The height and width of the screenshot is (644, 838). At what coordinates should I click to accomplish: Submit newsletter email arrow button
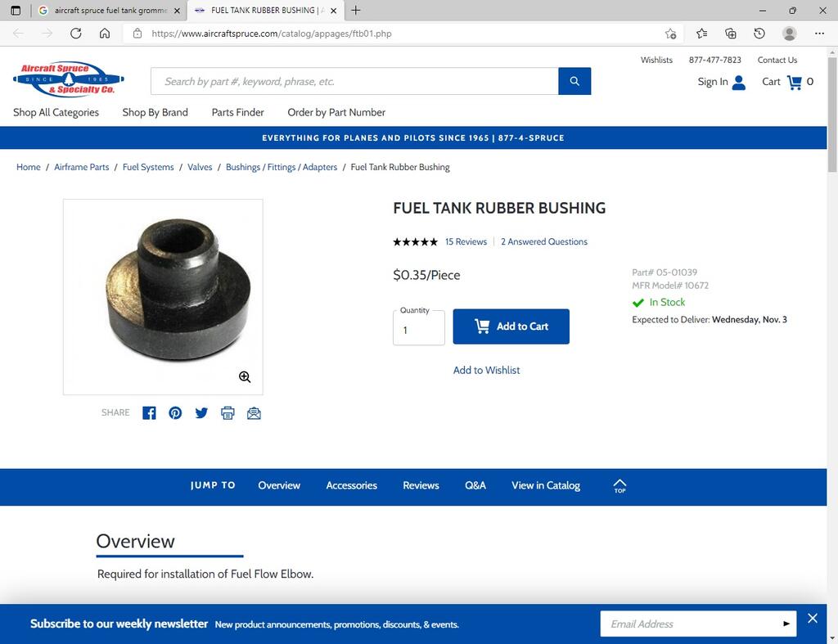click(786, 624)
